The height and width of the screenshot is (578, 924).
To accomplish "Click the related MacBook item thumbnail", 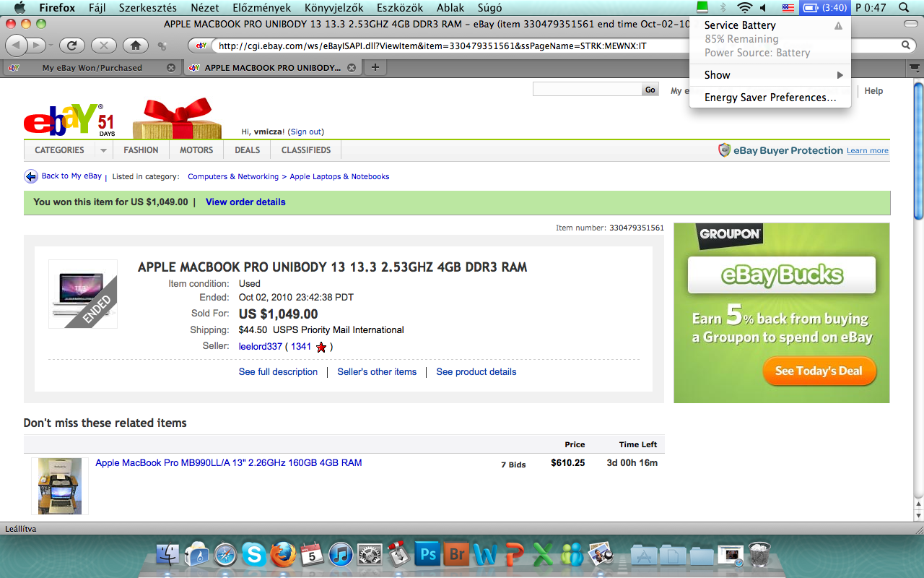I will (x=59, y=486).
